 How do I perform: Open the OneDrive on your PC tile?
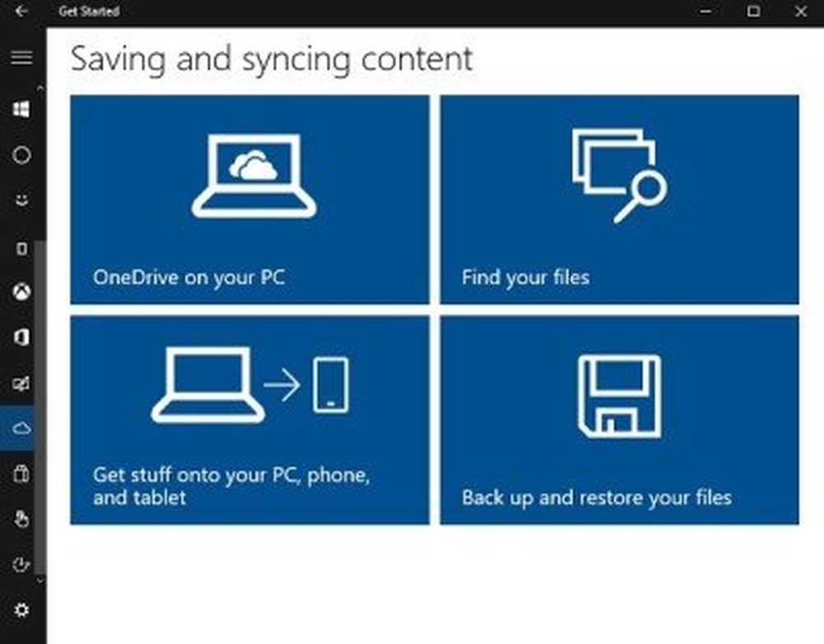click(x=250, y=199)
